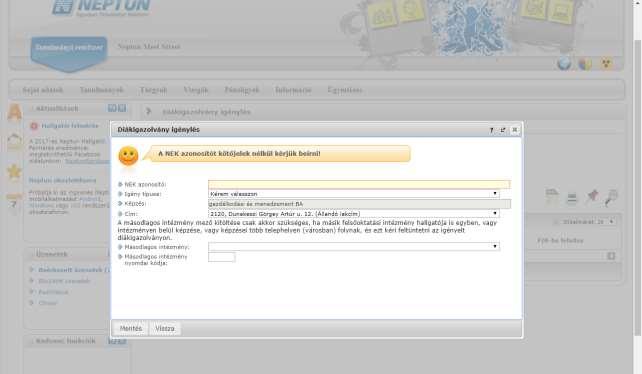
Task: Click the orange letter A sidebar icon
Action: point(15,112)
